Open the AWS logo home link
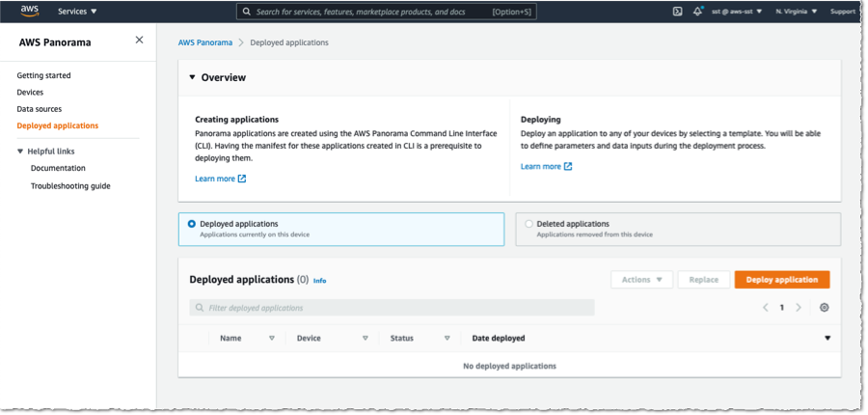 click(29, 11)
